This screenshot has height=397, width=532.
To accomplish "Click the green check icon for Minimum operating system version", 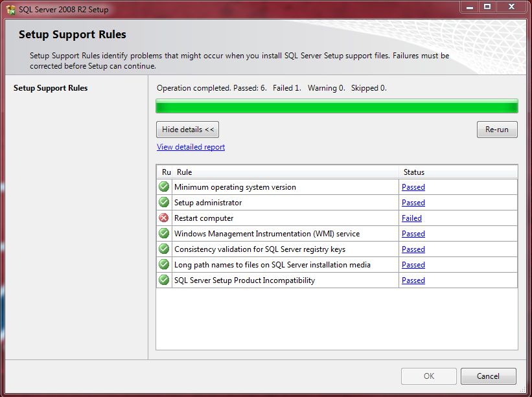I will 164,187.
